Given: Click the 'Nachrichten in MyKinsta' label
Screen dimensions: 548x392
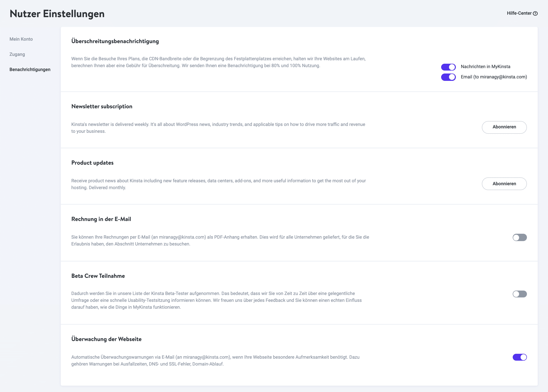Looking at the screenshot, I should click(485, 67).
